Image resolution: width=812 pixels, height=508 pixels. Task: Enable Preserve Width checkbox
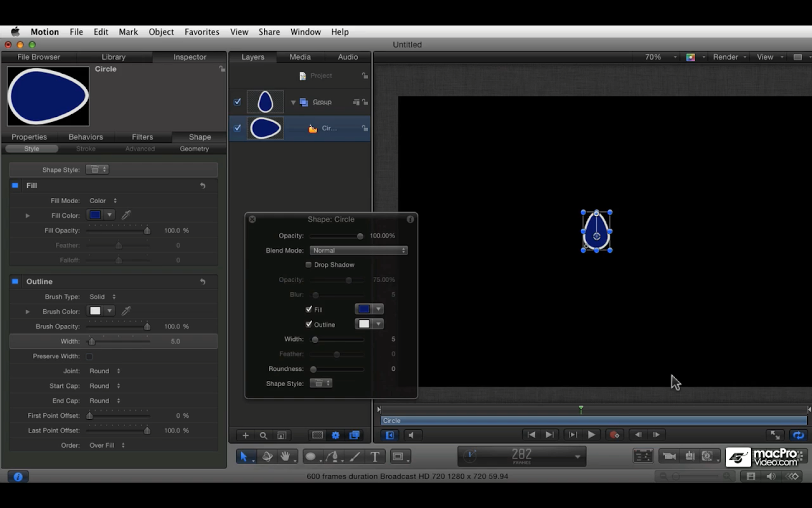click(89, 356)
